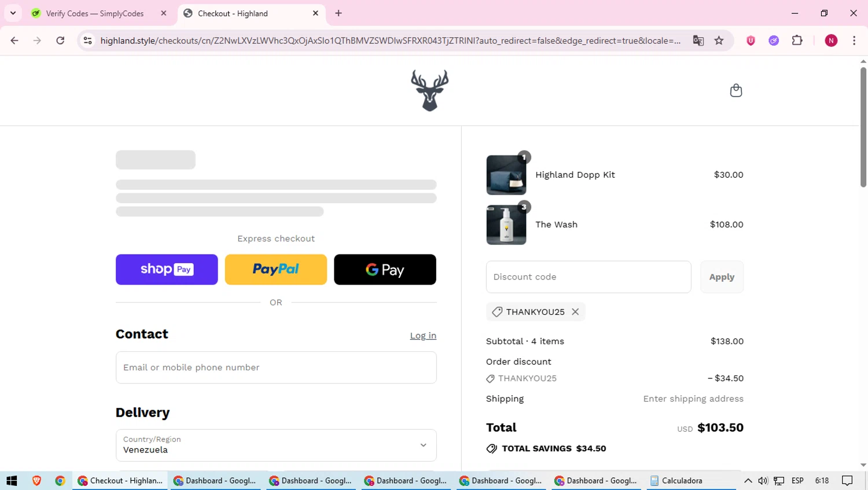Reload the checkout page
The height and width of the screenshot is (490, 868).
click(60, 40)
